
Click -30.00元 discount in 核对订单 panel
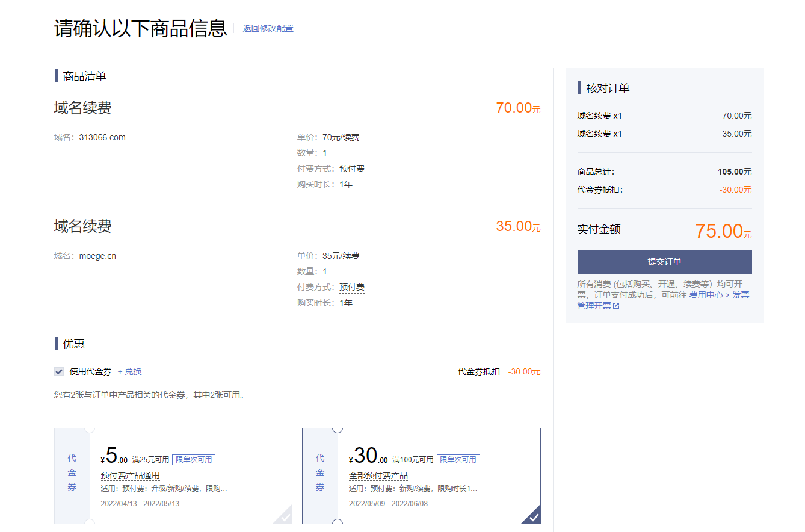(x=735, y=190)
